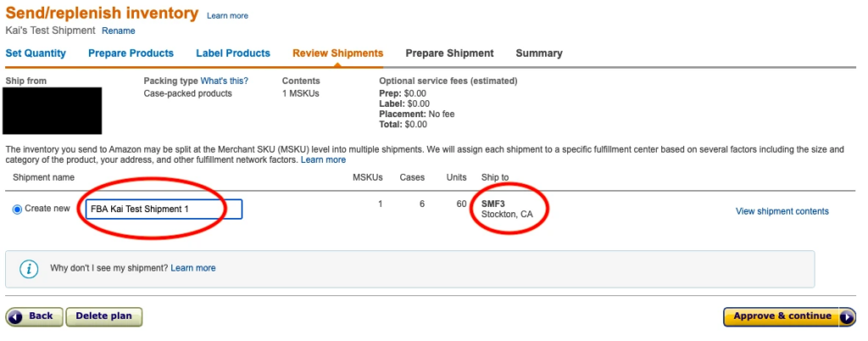This screenshot has height=341, width=868.
Task: Open Learn more beside Send/replenish inventory heading
Action: (227, 16)
